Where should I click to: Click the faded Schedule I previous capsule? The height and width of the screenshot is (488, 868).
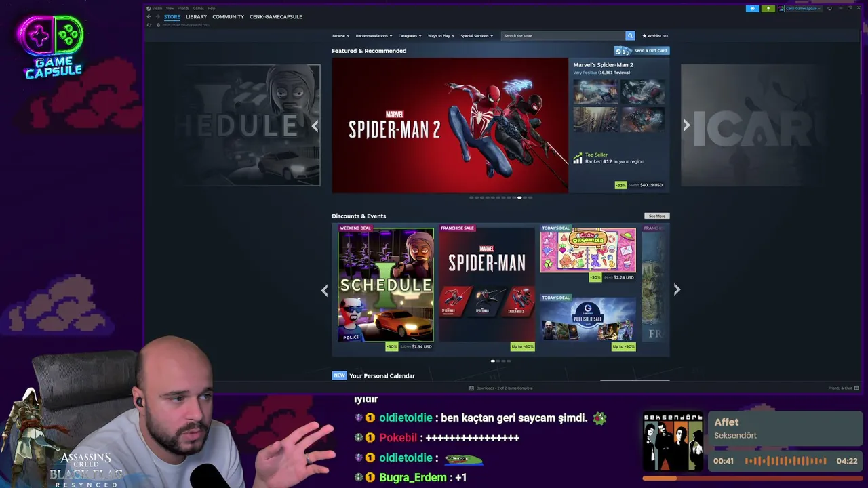point(248,125)
